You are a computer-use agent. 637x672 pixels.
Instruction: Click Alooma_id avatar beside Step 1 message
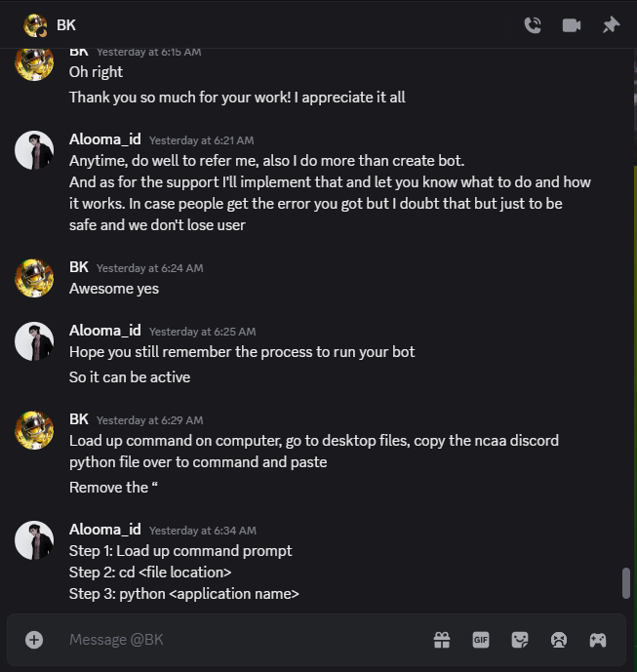34,539
